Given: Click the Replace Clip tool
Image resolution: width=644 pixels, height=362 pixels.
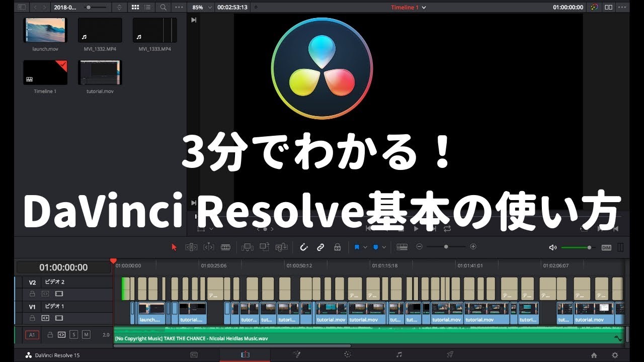Looking at the screenshot, I should click(x=282, y=247).
